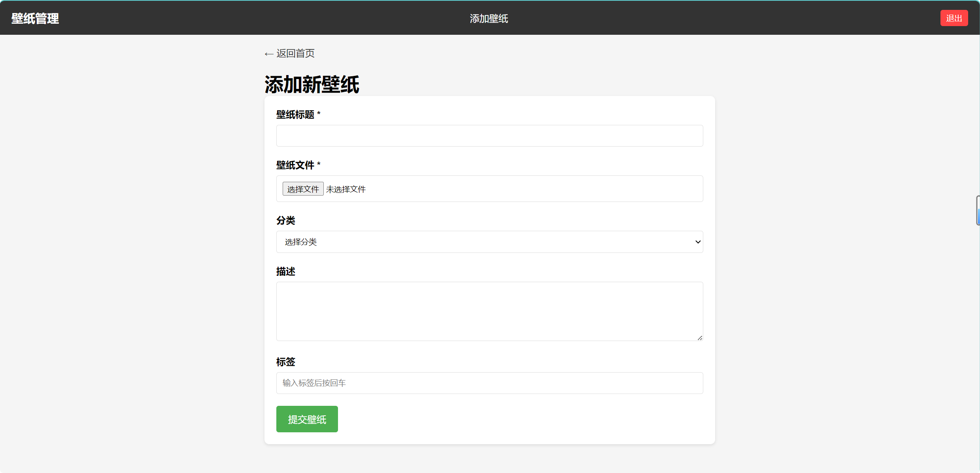The image size is (980, 473).
Task: Focus the 描述 description textarea
Action: coord(489,311)
